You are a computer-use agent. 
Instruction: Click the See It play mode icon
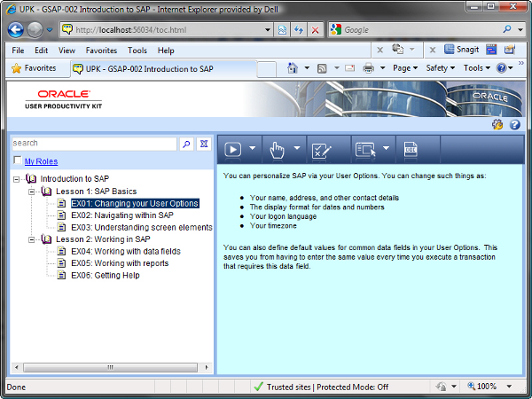[x=232, y=150]
